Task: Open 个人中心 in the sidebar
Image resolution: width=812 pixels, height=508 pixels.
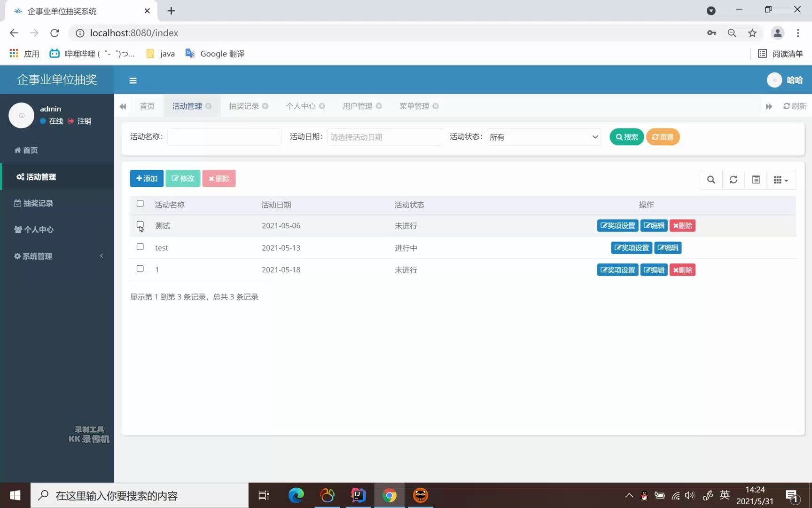Action: (58, 230)
